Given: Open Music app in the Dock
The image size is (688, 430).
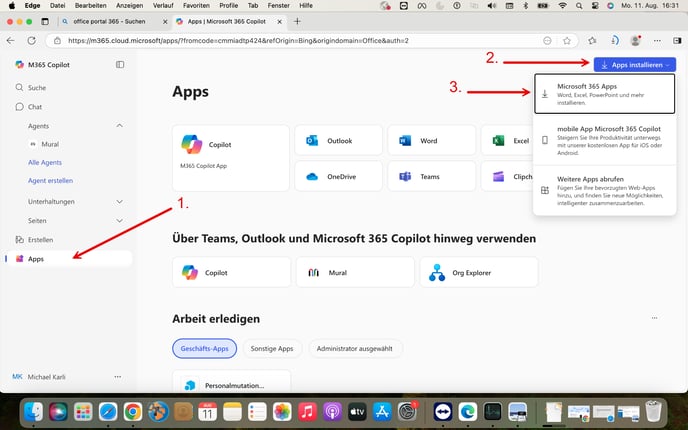Looking at the screenshot, I should pyautogui.click(x=308, y=412).
